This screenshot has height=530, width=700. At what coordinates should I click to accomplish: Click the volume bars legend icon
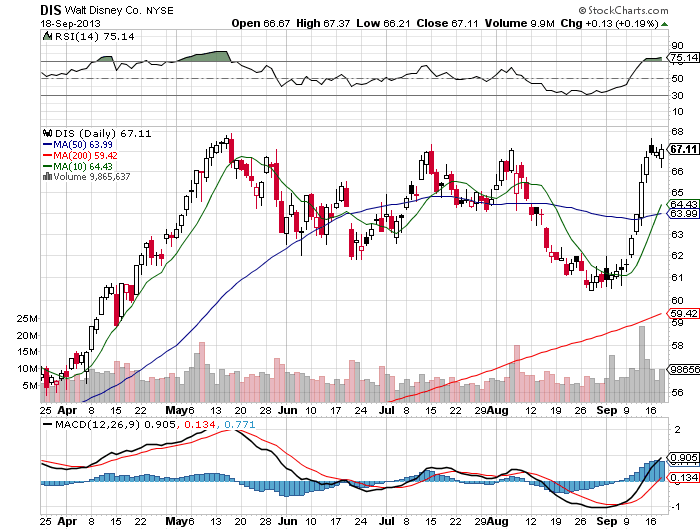click(x=47, y=176)
